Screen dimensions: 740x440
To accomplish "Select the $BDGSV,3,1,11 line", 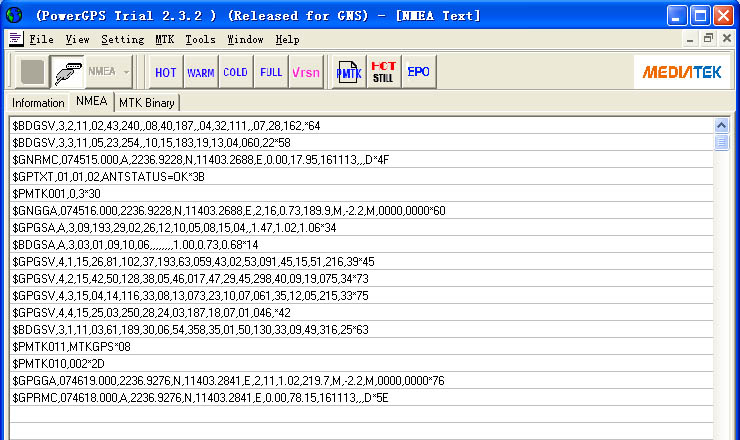I will click(362, 330).
